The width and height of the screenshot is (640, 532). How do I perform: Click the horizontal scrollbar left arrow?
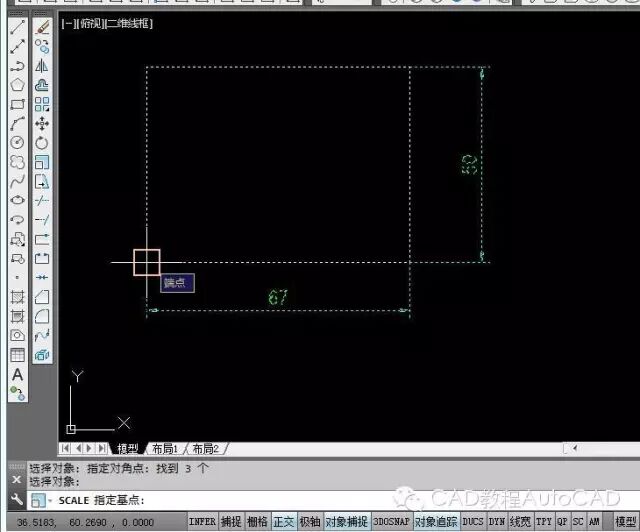(x=574, y=448)
